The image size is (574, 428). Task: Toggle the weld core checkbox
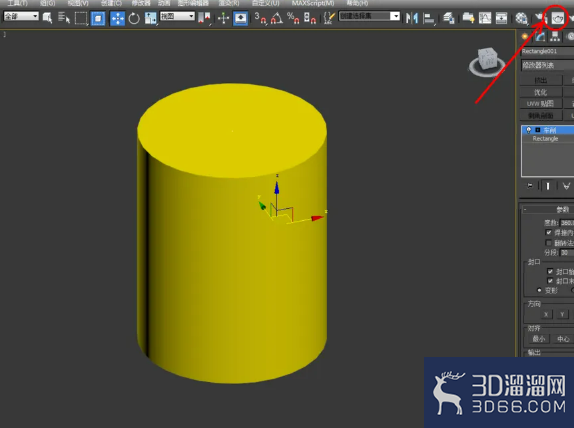[x=548, y=232]
